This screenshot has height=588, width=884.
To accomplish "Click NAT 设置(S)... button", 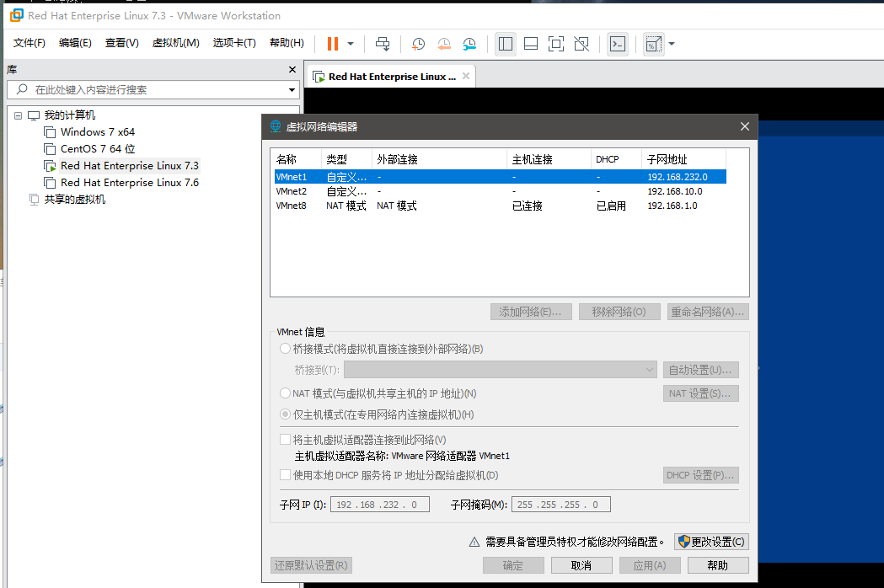I will click(x=701, y=393).
